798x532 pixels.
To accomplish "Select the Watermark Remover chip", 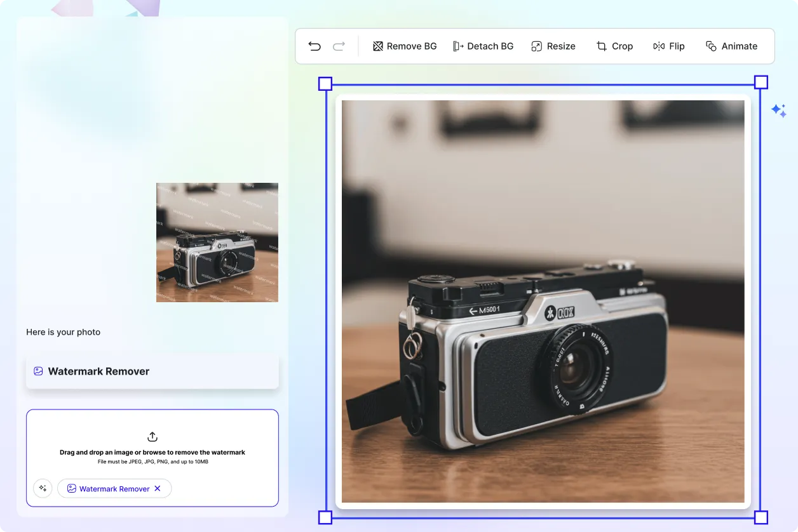I will coord(114,488).
